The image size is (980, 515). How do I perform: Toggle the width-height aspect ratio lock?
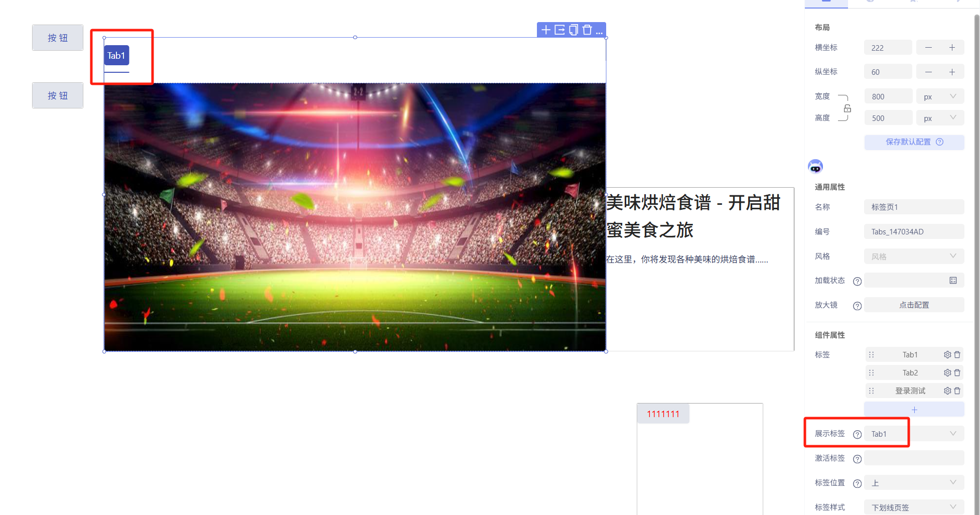pyautogui.click(x=847, y=108)
